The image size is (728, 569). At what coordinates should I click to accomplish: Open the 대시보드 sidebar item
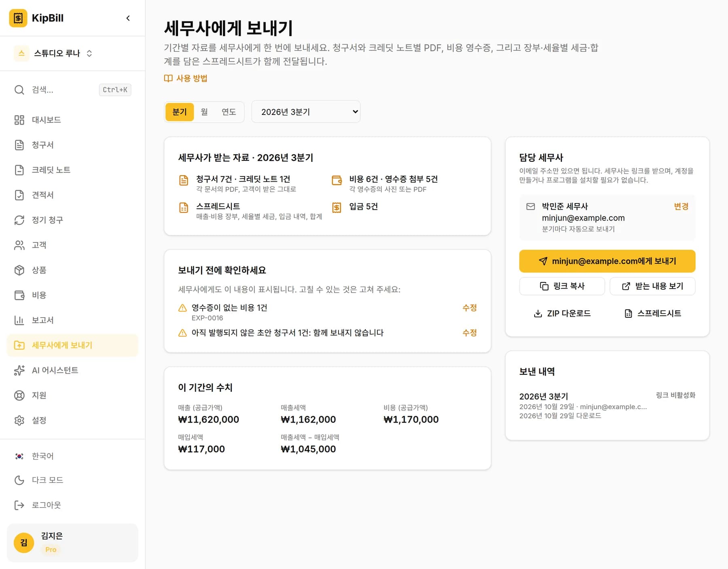point(72,120)
